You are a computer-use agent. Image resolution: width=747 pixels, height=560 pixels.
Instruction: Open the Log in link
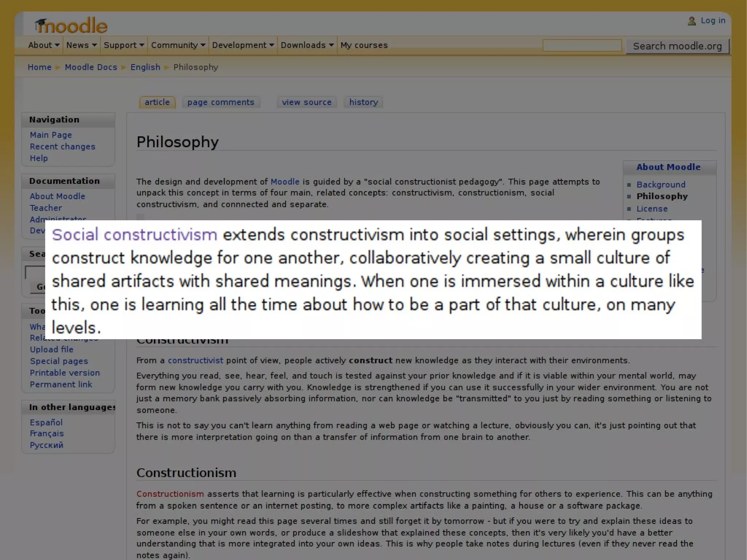713,21
